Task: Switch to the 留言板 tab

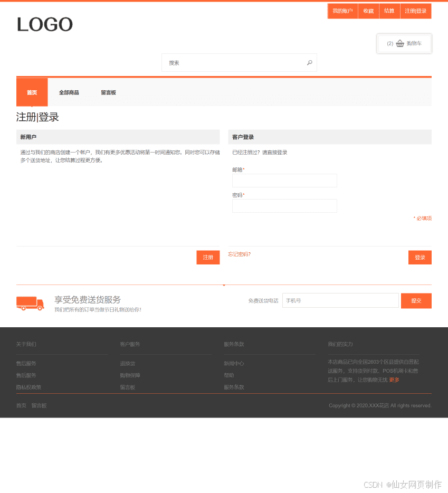Action: click(108, 92)
